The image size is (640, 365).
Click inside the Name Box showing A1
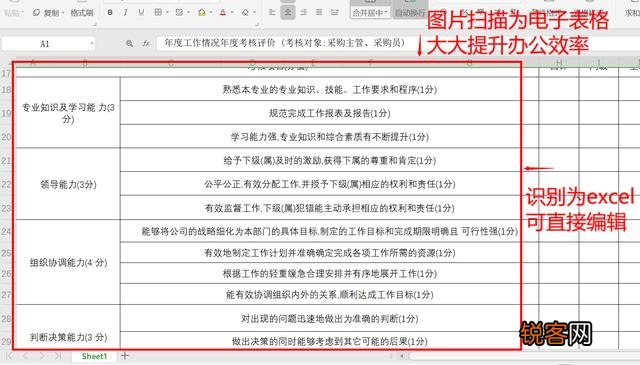pyautogui.click(x=45, y=43)
